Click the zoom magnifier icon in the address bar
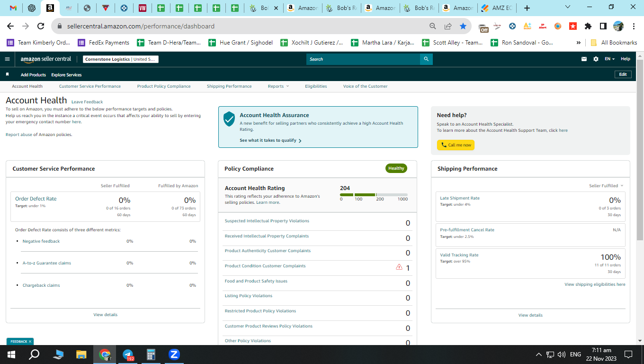This screenshot has width=644, height=364. [432, 26]
